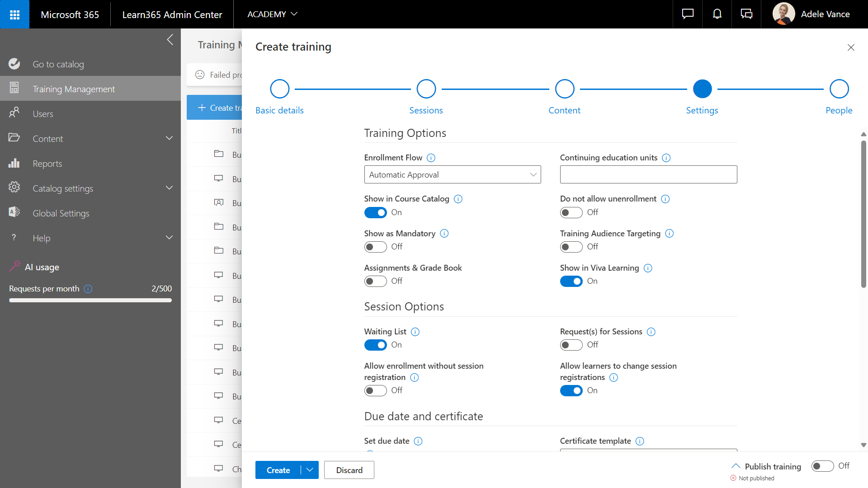Click info icon beside Waiting List
Image resolution: width=868 pixels, height=488 pixels.
pos(415,332)
